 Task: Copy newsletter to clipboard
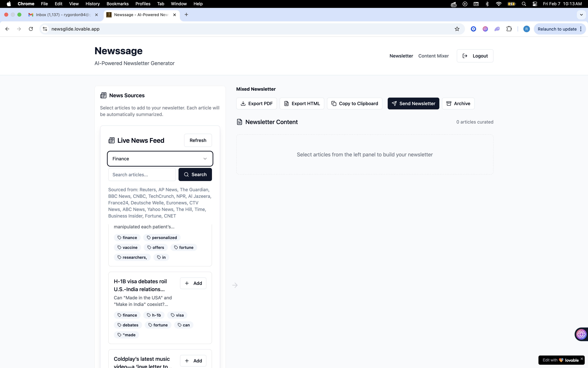pos(355,103)
